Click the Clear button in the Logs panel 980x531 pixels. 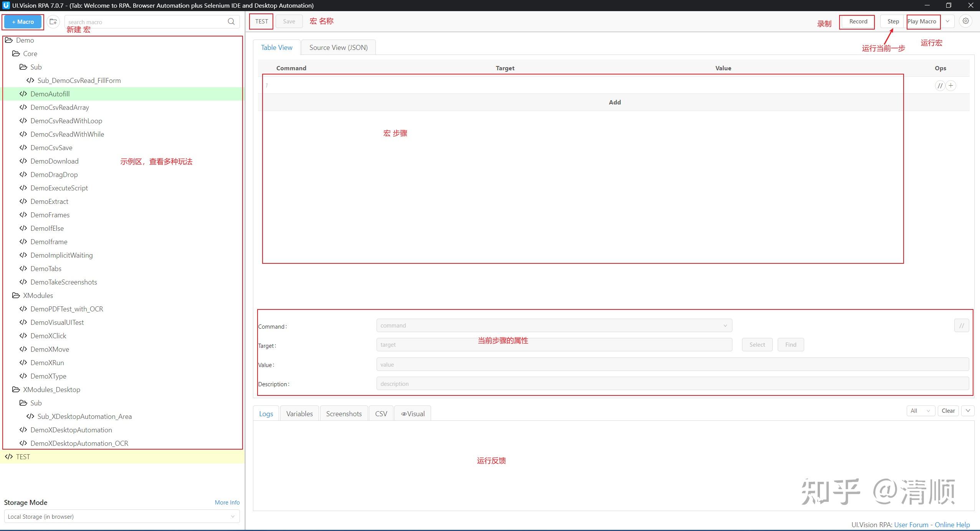pos(948,410)
